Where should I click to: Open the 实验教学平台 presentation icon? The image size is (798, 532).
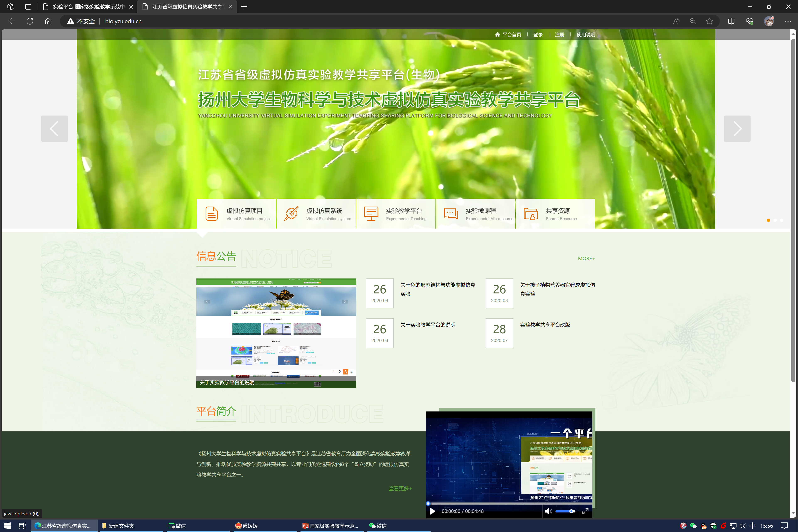coord(371,214)
